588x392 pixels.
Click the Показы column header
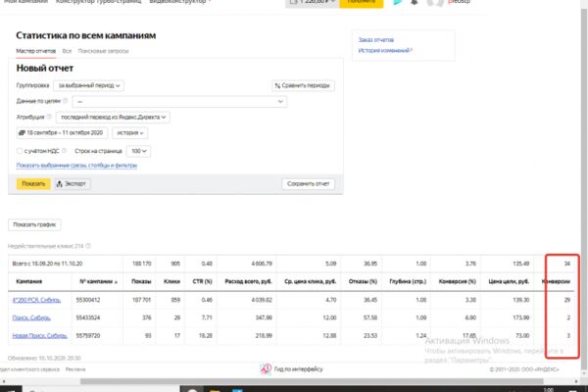click(x=141, y=281)
